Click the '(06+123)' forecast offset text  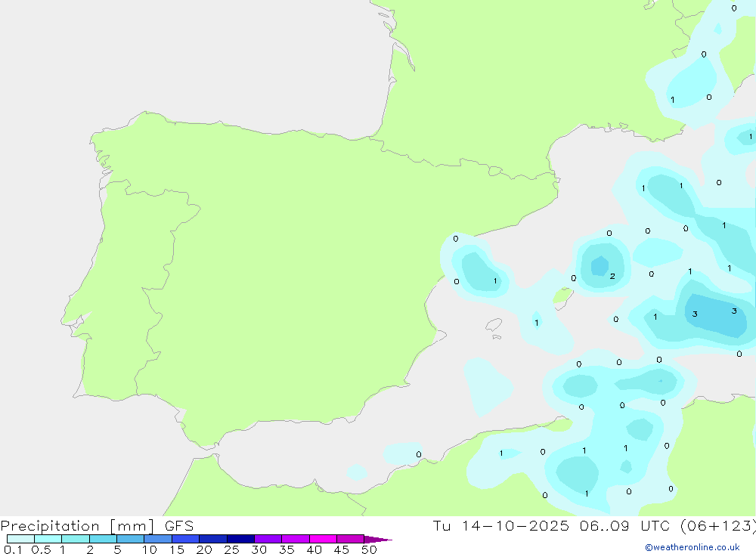717,525
